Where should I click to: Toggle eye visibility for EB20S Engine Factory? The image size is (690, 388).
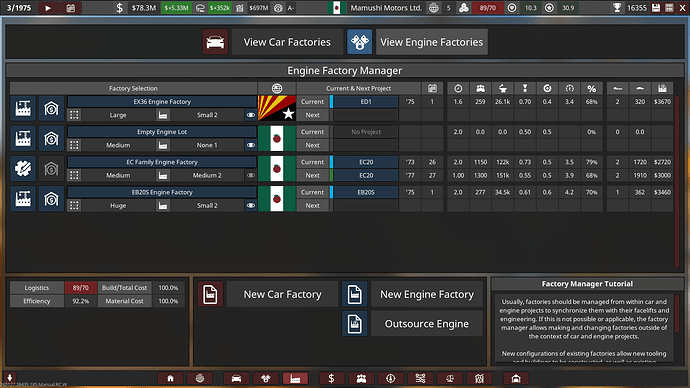click(251, 205)
